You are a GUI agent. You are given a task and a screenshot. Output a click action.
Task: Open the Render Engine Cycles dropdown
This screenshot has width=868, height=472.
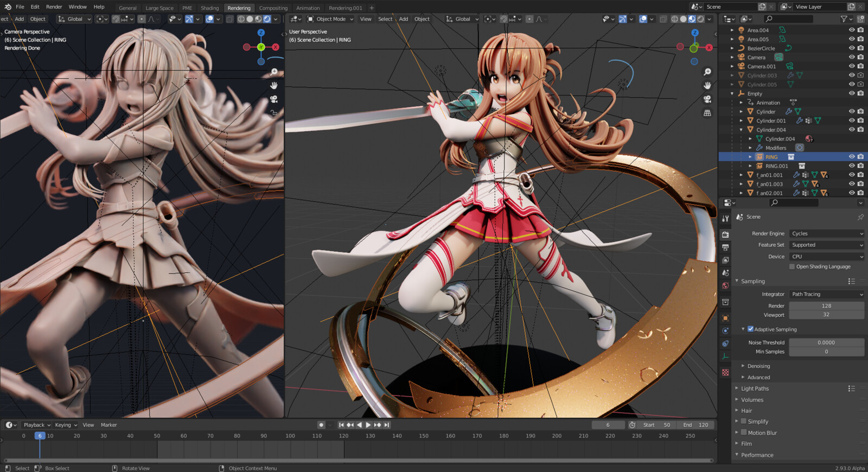pos(827,233)
